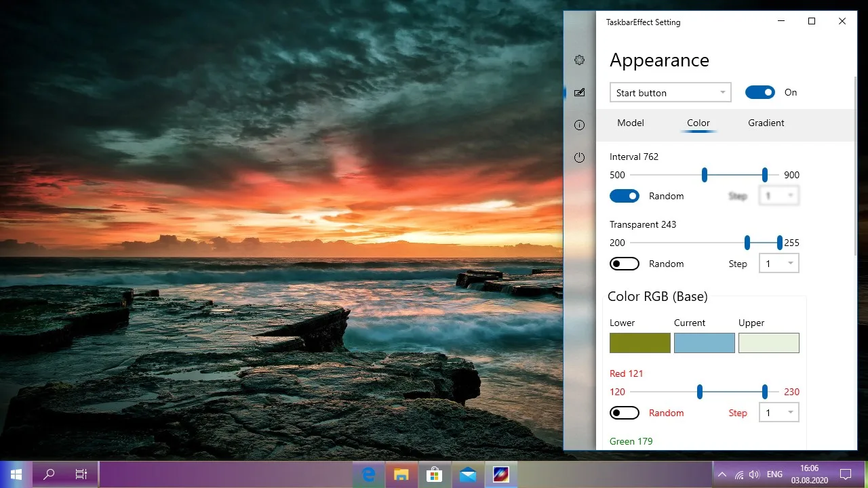
Task: Click the Lower color swatch
Action: click(x=640, y=343)
